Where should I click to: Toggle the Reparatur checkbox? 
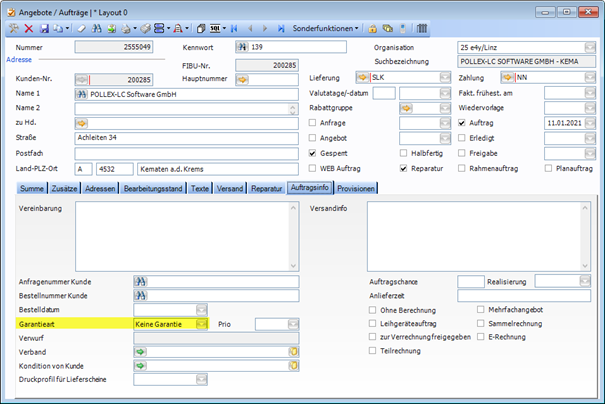(402, 169)
